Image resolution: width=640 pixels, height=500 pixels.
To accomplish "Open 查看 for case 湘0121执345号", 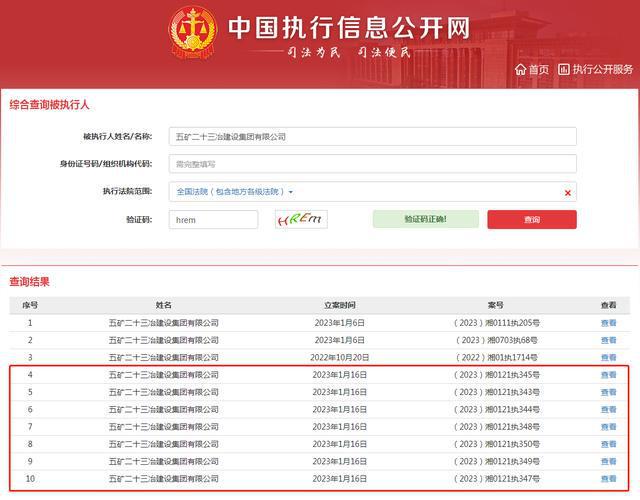I will click(x=608, y=375).
